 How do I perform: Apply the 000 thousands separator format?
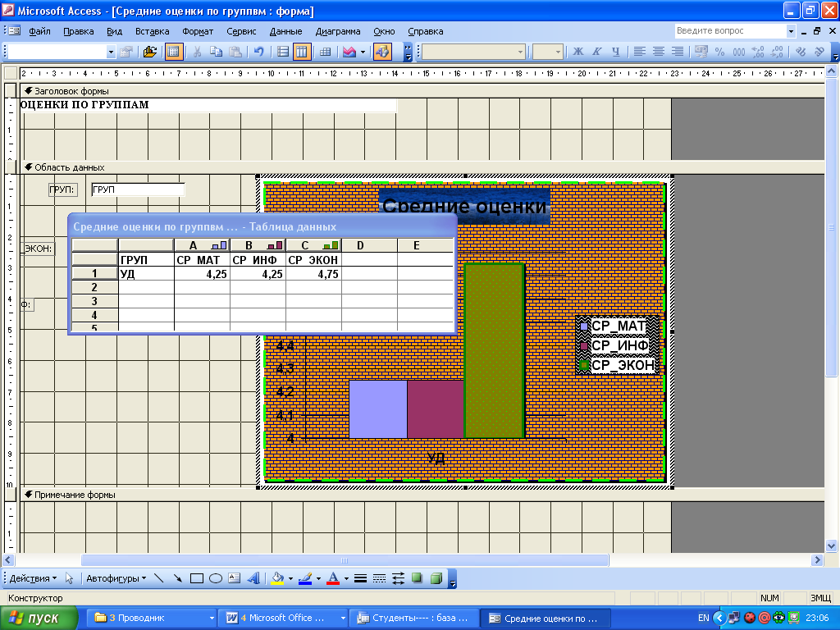[739, 52]
